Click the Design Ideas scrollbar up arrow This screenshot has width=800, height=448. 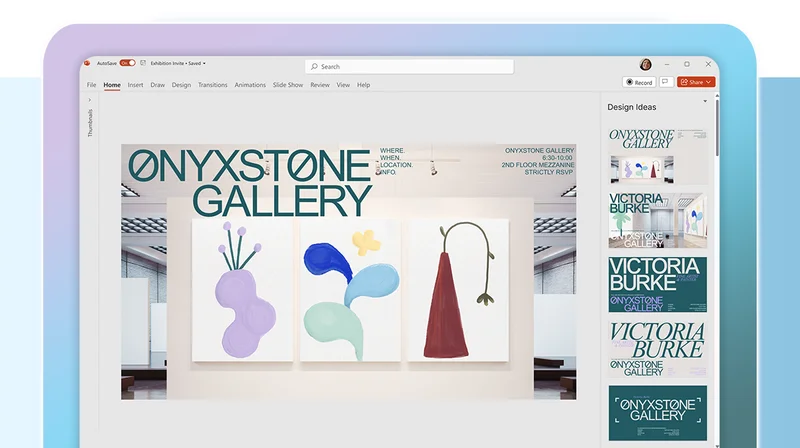pyautogui.click(x=717, y=95)
